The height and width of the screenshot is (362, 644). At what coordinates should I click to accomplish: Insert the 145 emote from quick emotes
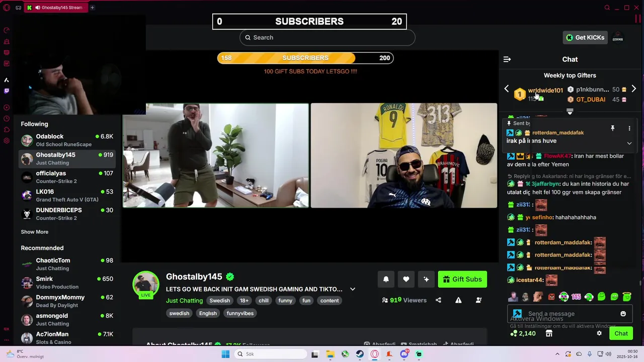tap(576, 297)
